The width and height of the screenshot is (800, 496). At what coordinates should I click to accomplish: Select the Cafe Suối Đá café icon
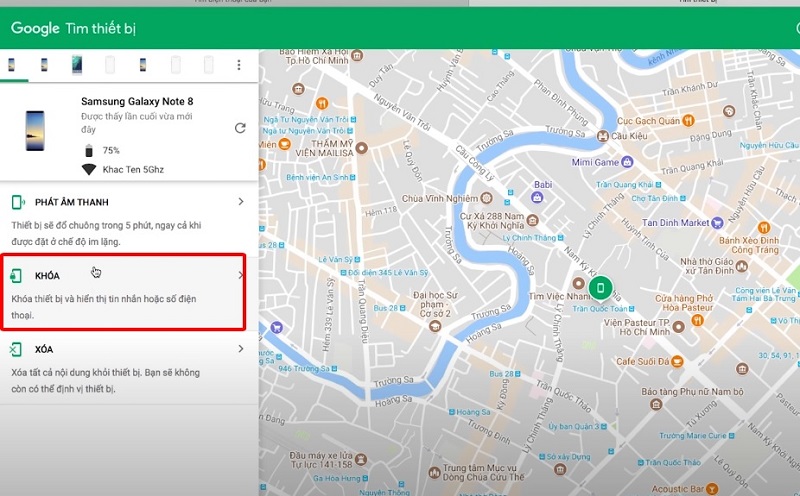coord(677,361)
